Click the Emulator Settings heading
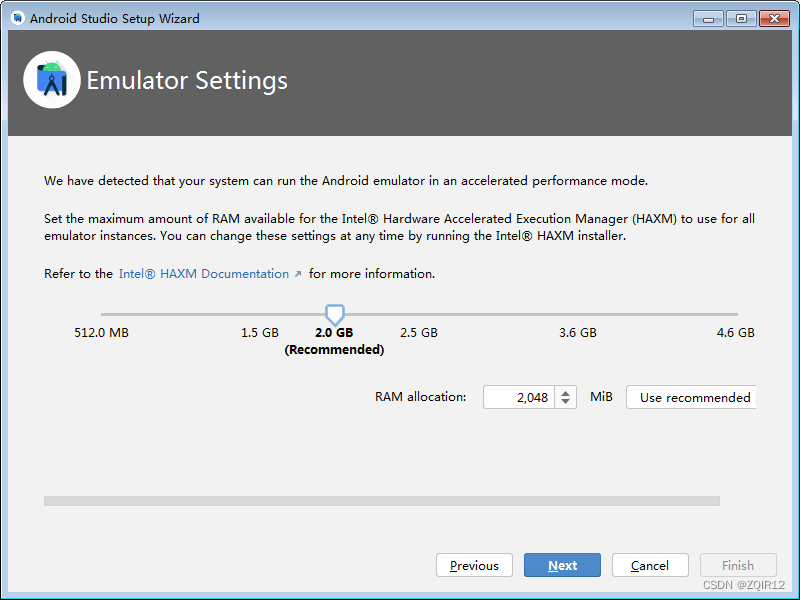 pyautogui.click(x=187, y=81)
